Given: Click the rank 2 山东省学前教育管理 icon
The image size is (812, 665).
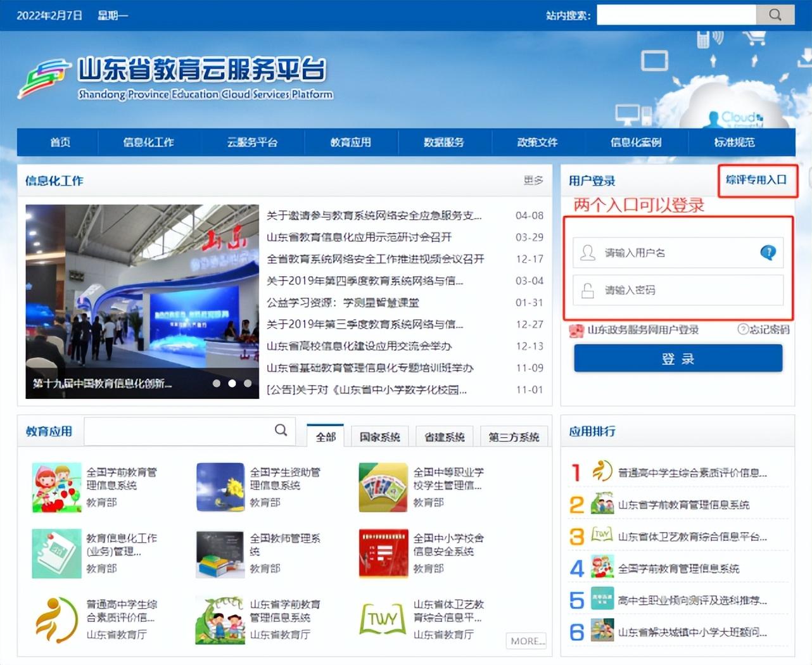Looking at the screenshot, I should click(602, 504).
